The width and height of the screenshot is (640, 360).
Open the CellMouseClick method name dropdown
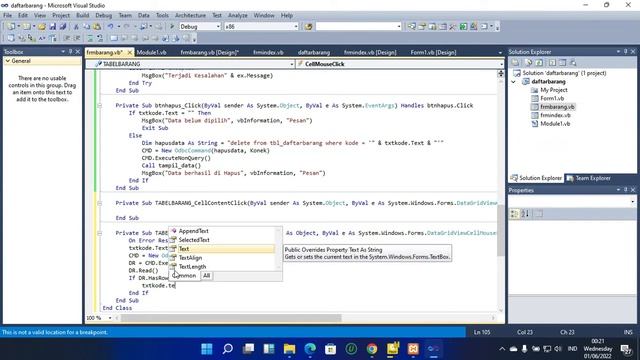pos(501,64)
